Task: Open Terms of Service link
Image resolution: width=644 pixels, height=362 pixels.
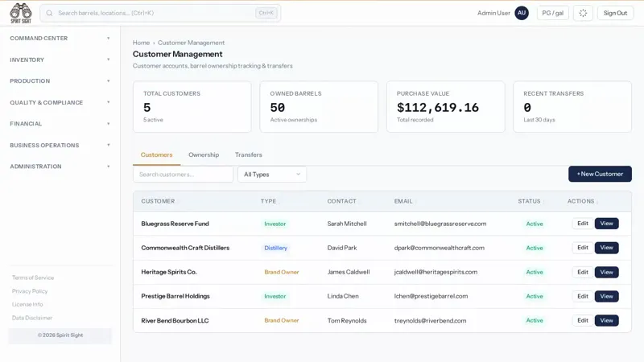Action: point(33,278)
